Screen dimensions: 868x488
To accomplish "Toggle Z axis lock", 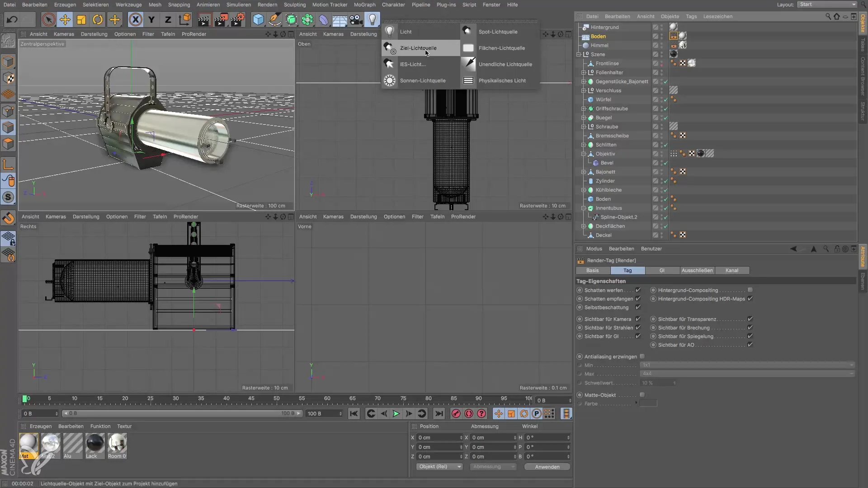I will [x=168, y=20].
